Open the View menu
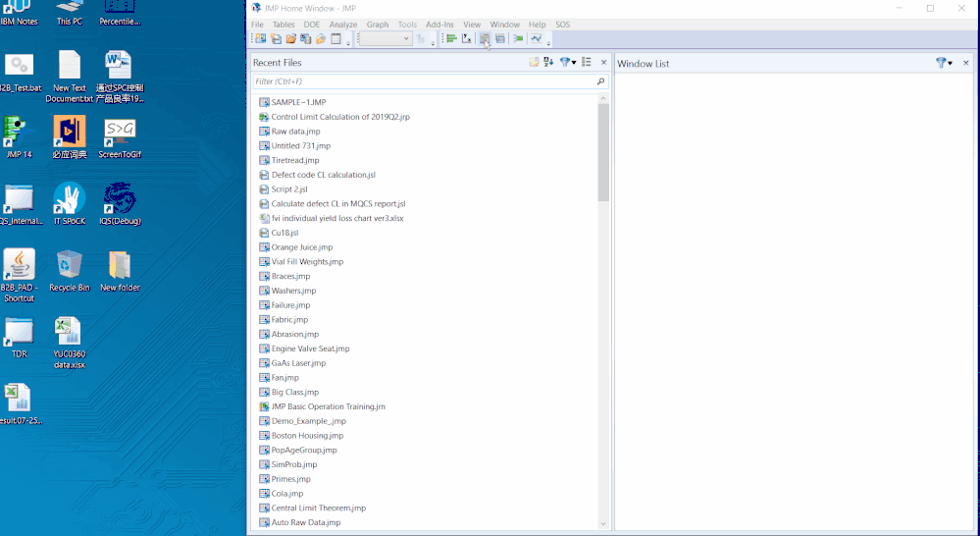980x536 pixels. coord(472,25)
